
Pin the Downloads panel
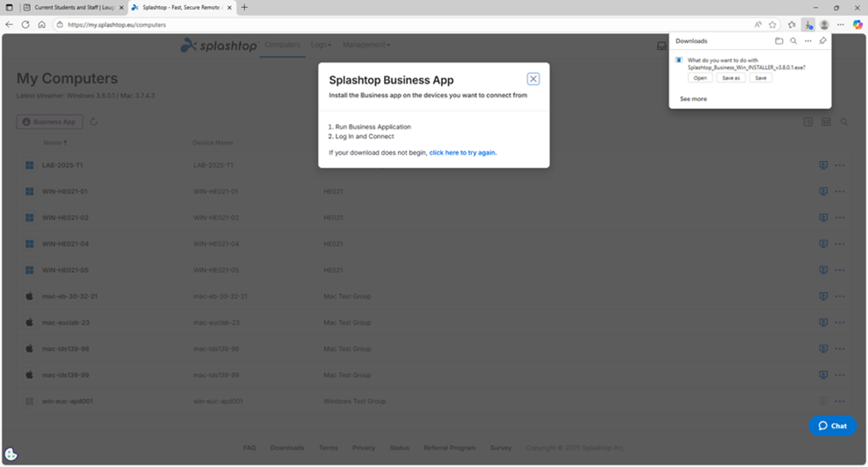point(822,41)
